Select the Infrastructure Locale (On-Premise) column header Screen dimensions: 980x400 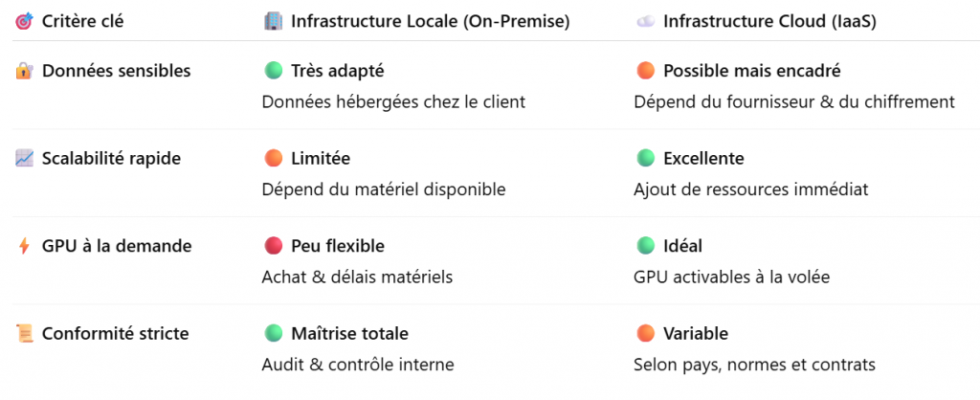coord(430,21)
